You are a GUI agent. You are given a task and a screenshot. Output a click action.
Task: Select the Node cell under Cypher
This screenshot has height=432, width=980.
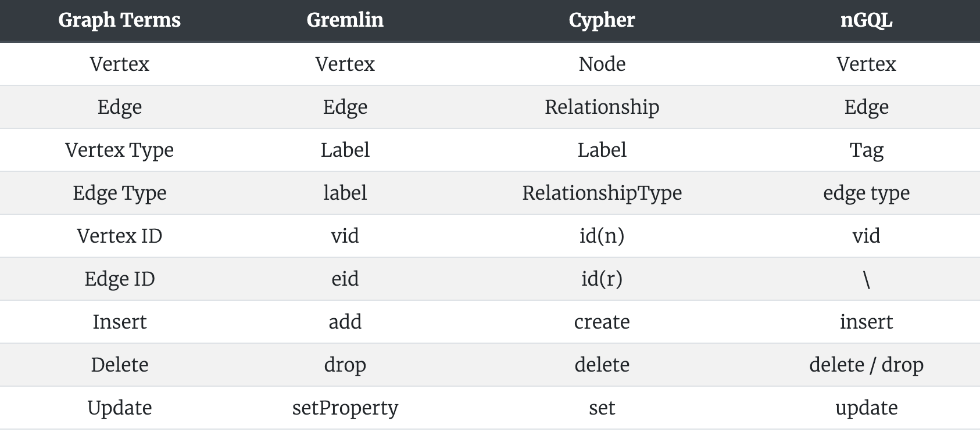tap(602, 64)
